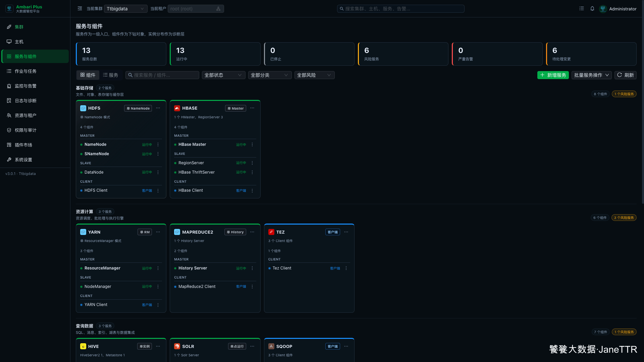Image resolution: width=644 pixels, height=362 pixels.
Task: Click the HBase Client component row
Action: point(215,190)
